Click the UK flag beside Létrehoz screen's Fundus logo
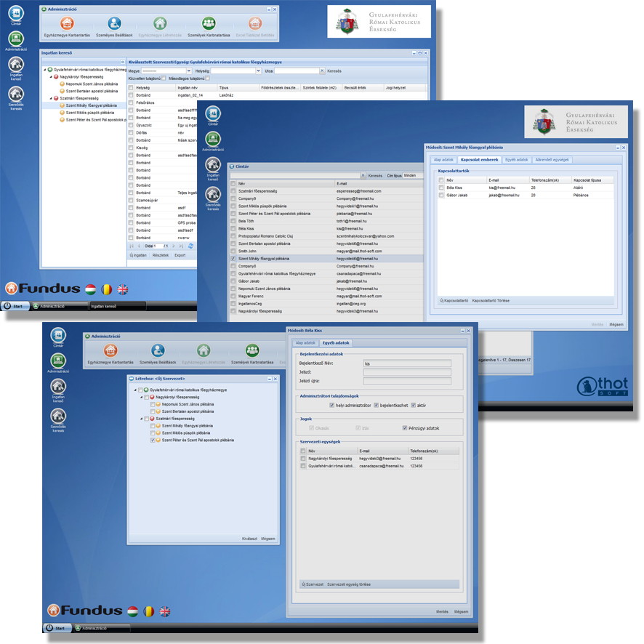Viewport: 644px width, 644px height. pyautogui.click(x=166, y=611)
